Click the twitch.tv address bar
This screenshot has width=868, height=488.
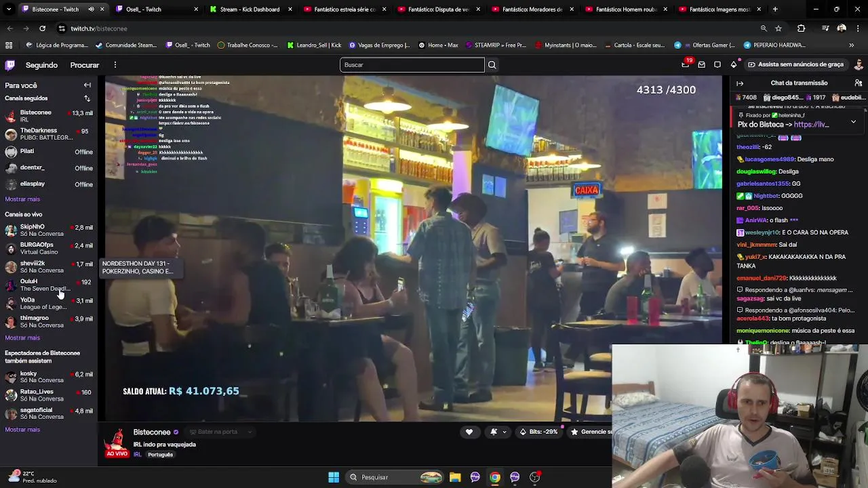pyautogui.click(x=407, y=28)
